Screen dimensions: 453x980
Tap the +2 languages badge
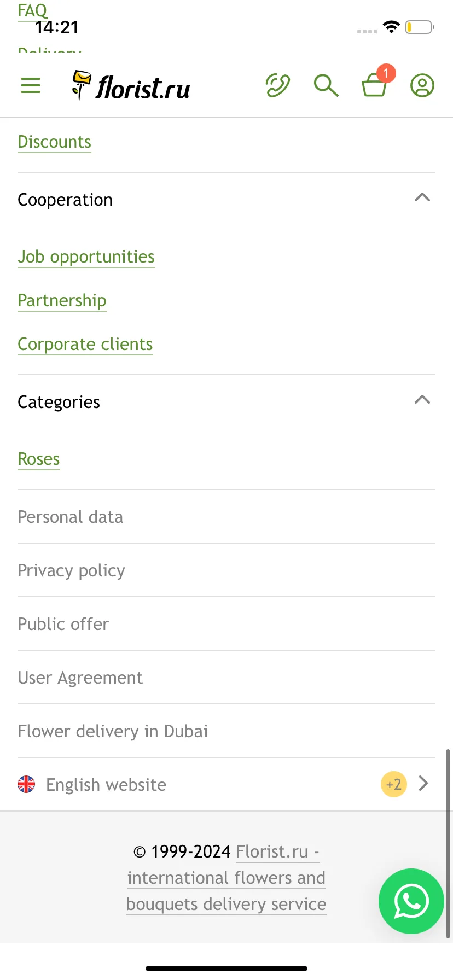click(x=394, y=784)
